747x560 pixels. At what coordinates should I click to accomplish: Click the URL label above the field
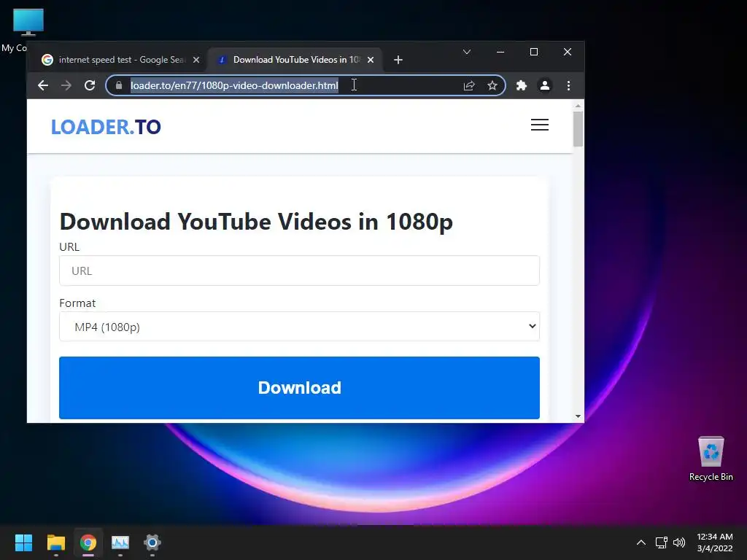click(69, 246)
